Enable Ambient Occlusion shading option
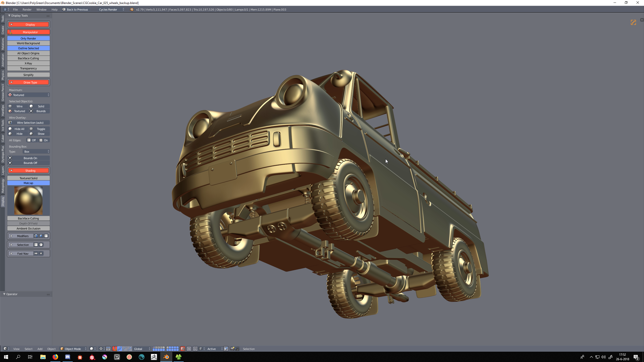Image resolution: width=644 pixels, height=362 pixels. (x=28, y=229)
